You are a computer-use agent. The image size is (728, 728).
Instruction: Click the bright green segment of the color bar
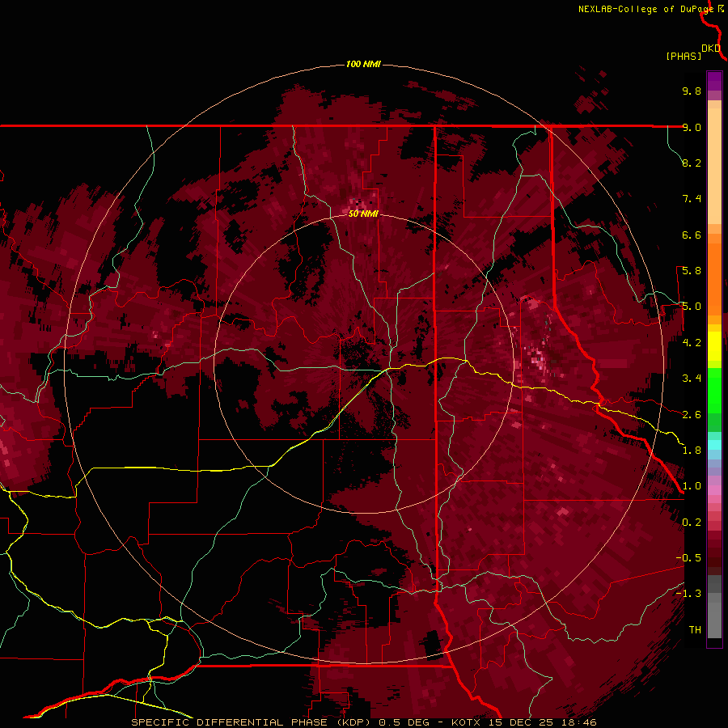(x=714, y=390)
